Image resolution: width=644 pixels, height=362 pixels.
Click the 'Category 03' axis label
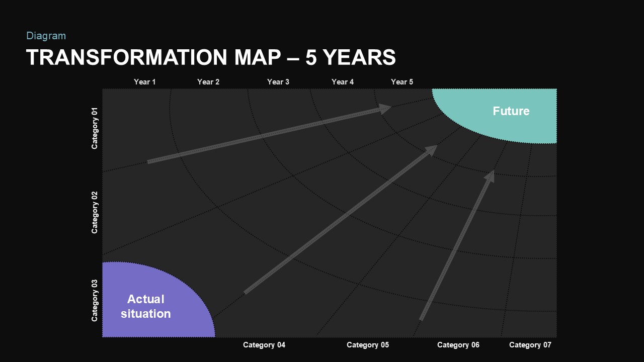tap(95, 300)
